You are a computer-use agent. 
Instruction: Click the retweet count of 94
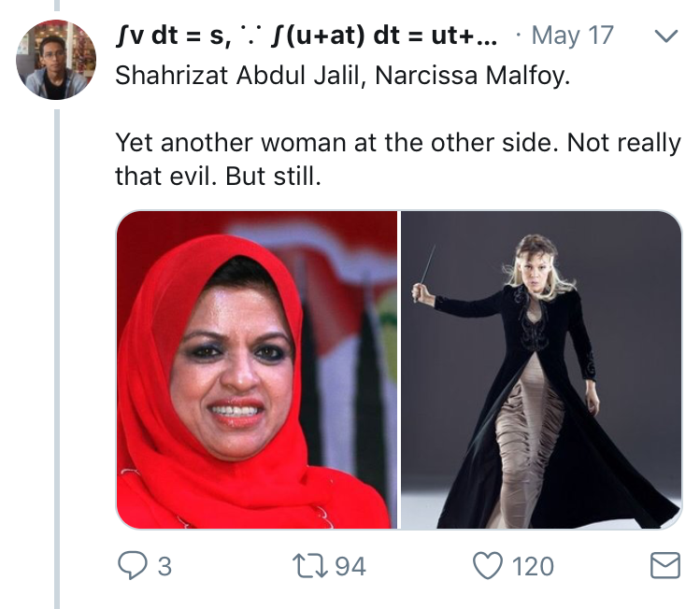pyautogui.click(x=350, y=566)
